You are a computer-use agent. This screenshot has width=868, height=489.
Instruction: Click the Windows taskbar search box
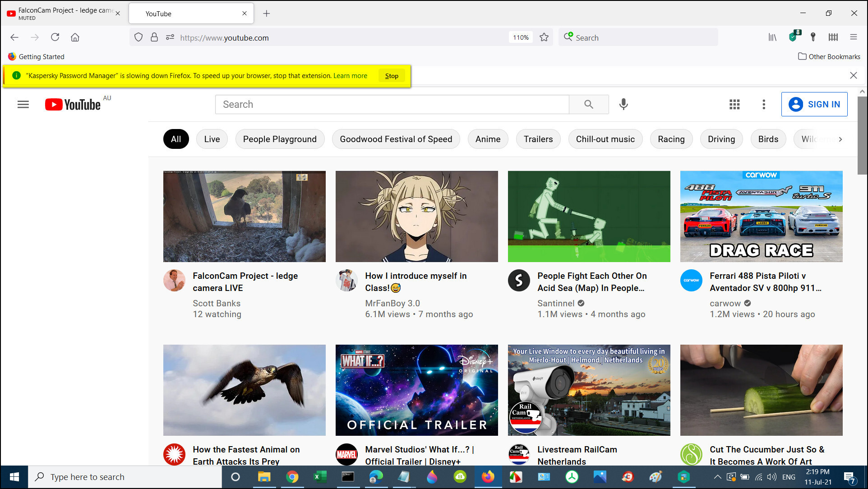(x=125, y=477)
